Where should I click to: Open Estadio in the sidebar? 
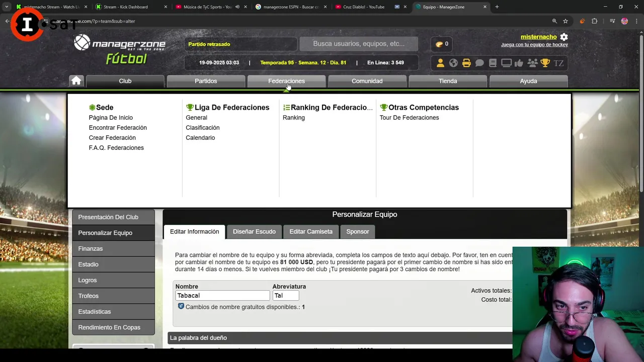[113, 264]
